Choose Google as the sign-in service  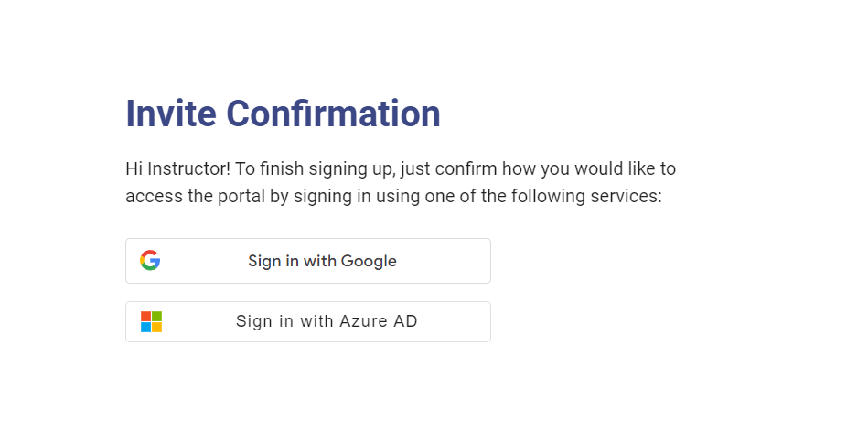point(308,261)
